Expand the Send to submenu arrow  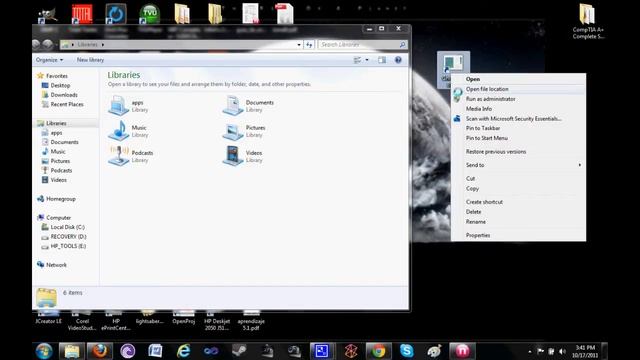coord(580,165)
